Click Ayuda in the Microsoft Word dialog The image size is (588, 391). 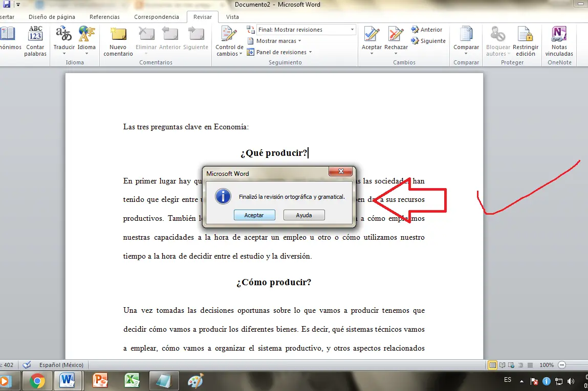[304, 215]
